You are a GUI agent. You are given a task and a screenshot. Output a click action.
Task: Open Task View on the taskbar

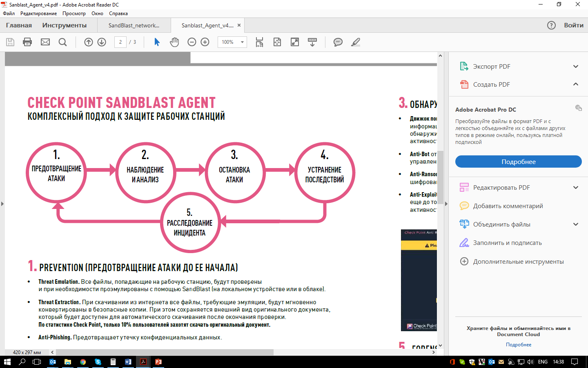click(37, 362)
